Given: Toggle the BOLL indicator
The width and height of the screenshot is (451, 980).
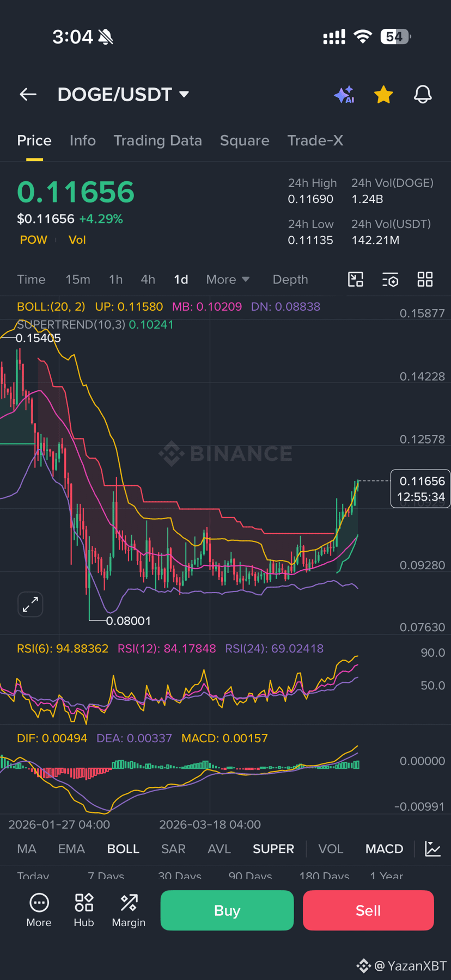Looking at the screenshot, I should (x=123, y=849).
